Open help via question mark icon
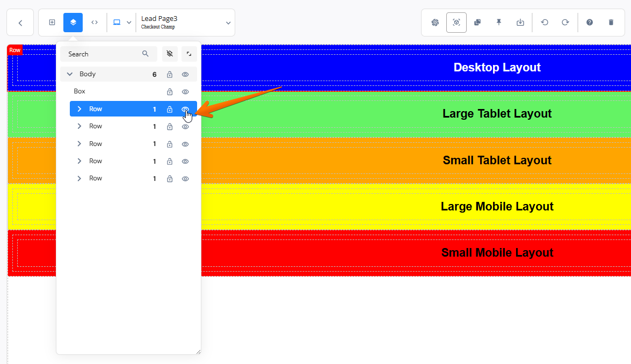This screenshot has height=364, width=631. 590,23
